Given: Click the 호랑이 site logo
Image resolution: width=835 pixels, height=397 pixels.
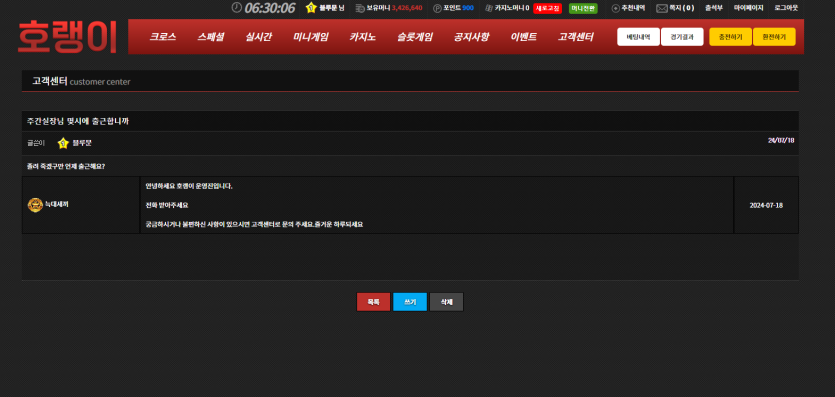Looking at the screenshot, I should (67, 37).
